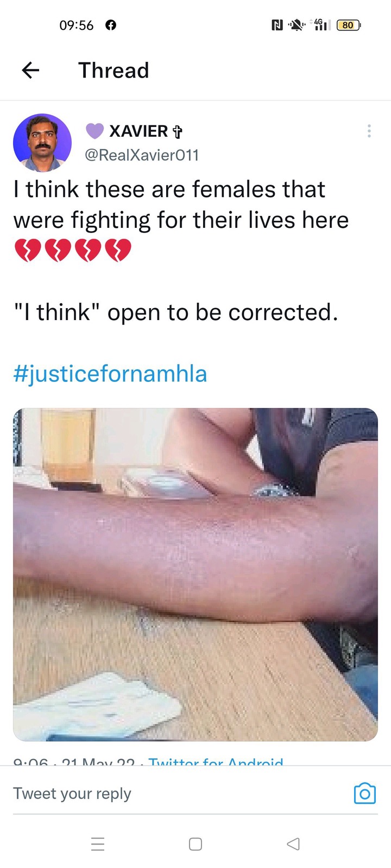Open XAVIER's profile picture
This screenshot has width=391, height=868.
tap(42, 143)
